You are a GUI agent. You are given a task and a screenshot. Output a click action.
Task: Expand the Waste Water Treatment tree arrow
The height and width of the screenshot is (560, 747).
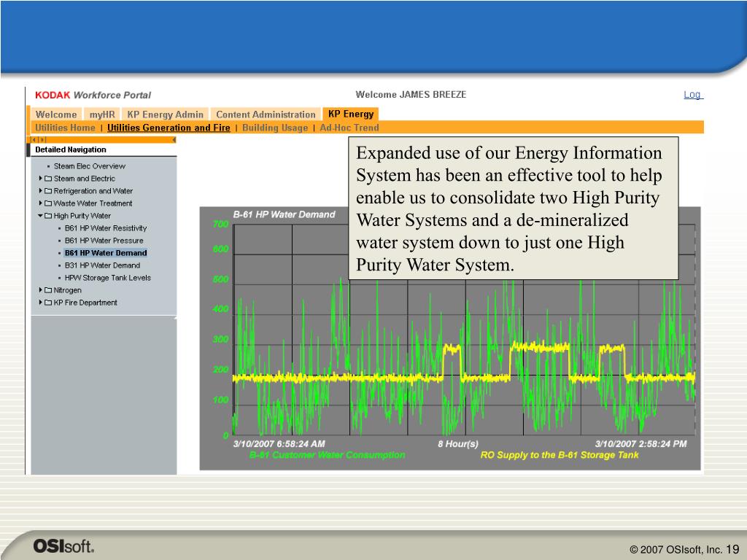41,203
